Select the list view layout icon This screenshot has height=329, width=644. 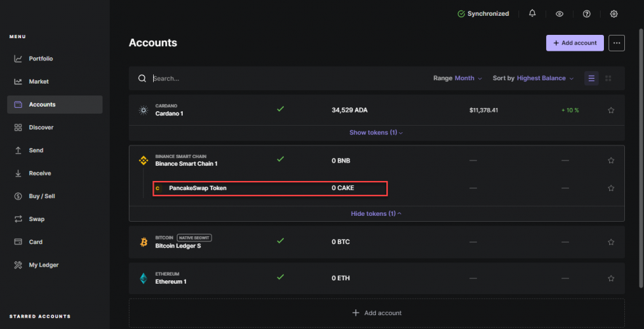[591, 78]
